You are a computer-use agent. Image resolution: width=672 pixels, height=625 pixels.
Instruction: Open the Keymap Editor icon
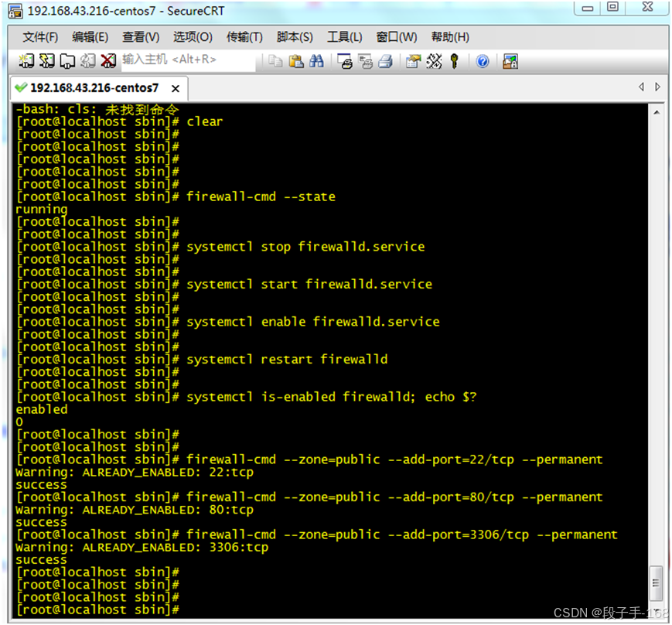pos(434,61)
